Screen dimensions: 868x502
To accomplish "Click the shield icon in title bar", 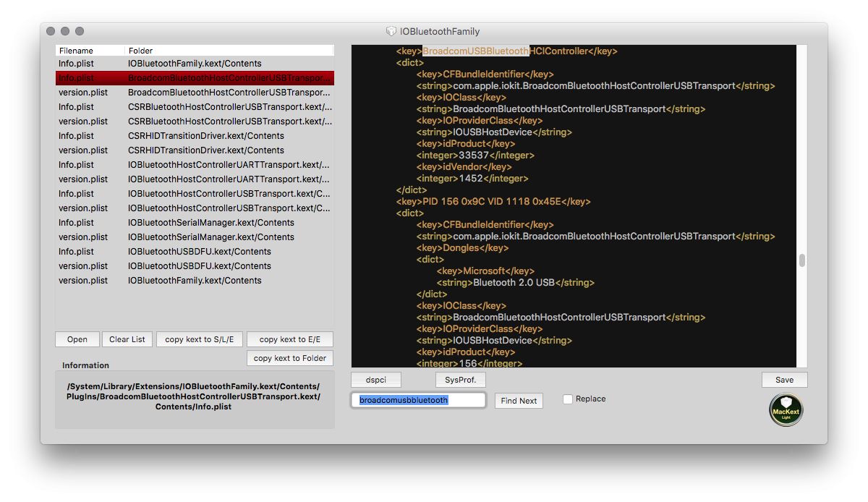I will tap(391, 32).
